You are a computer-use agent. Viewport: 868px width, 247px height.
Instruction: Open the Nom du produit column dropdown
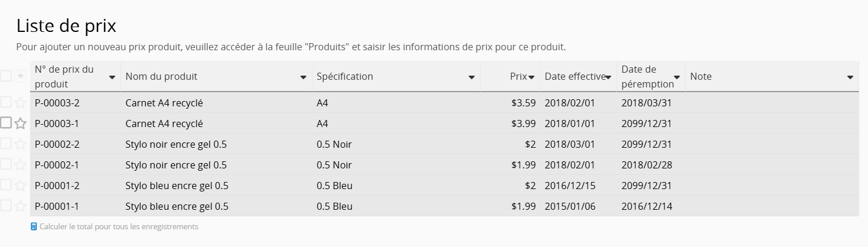pyautogui.click(x=304, y=77)
